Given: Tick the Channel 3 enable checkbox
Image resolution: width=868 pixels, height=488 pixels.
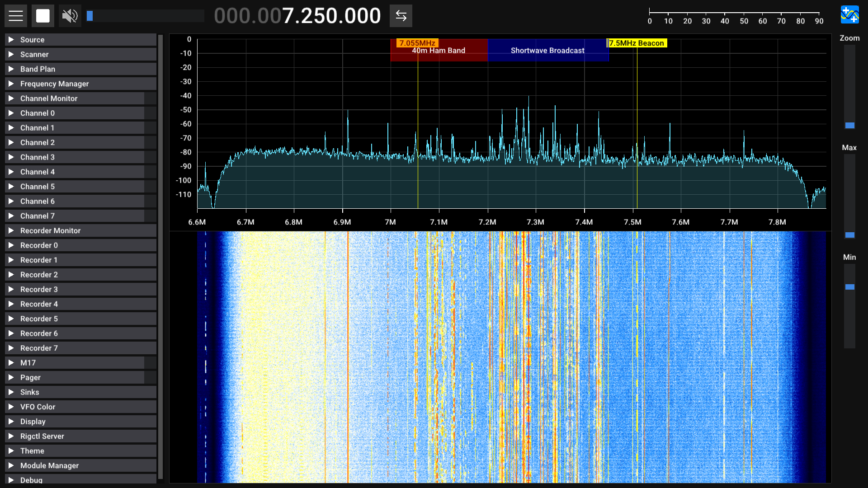Looking at the screenshot, I should click(x=150, y=157).
